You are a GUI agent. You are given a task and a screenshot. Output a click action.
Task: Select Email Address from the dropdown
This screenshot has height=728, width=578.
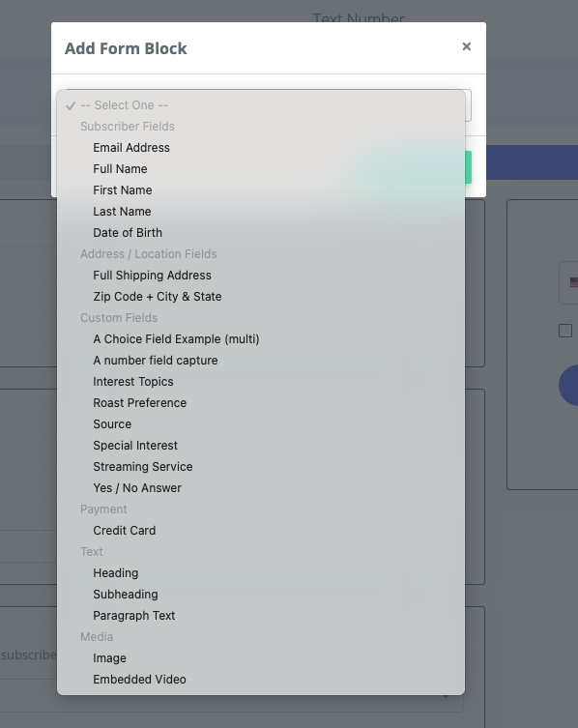(x=261, y=148)
